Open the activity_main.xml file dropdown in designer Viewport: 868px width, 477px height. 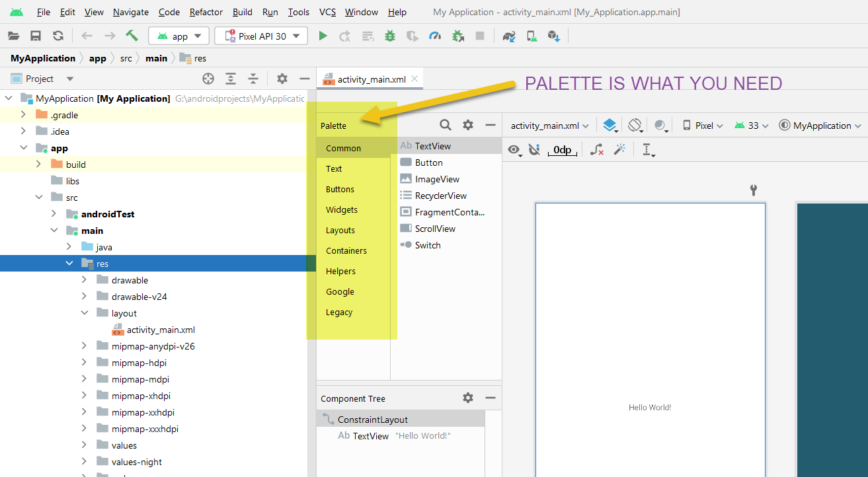tap(550, 126)
